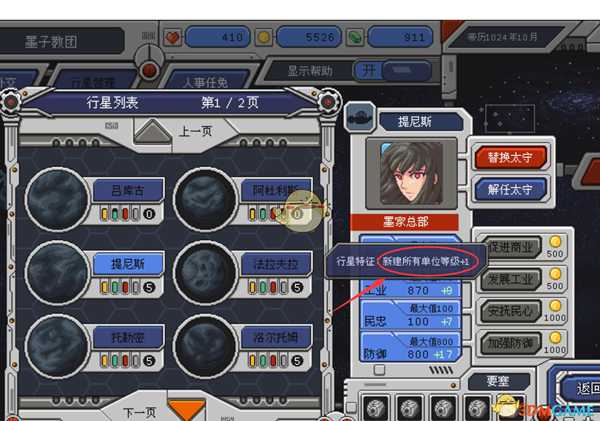This screenshot has width=600, height=421.
Task: Click the gold coin resource icon
Action: (264, 38)
